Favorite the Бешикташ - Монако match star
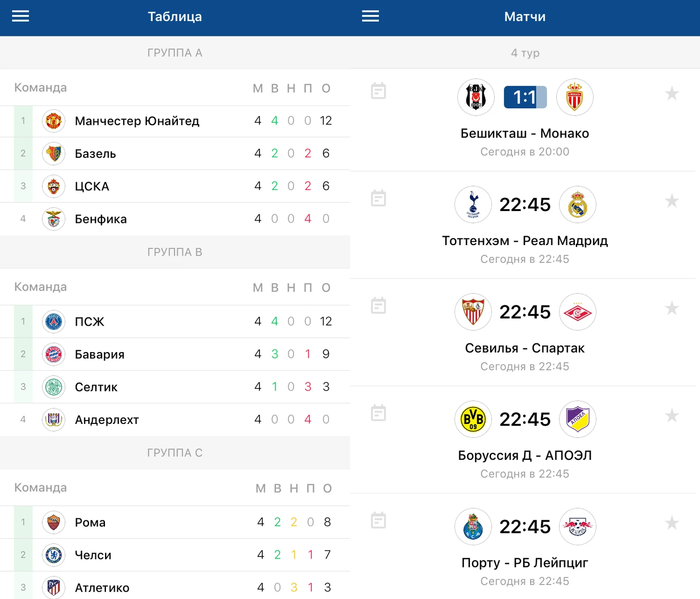This screenshot has width=700, height=599. point(672,94)
